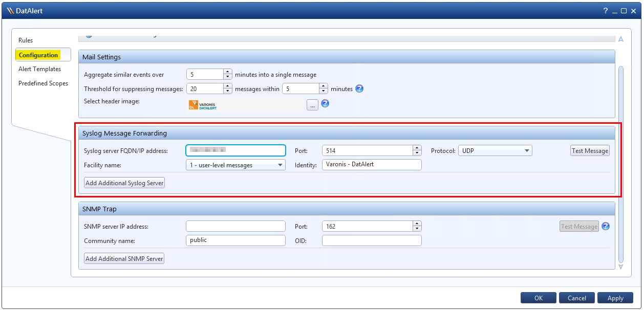The width and height of the screenshot is (644, 310).
Task: Increase SNMP port number
Action: [x=417, y=224]
